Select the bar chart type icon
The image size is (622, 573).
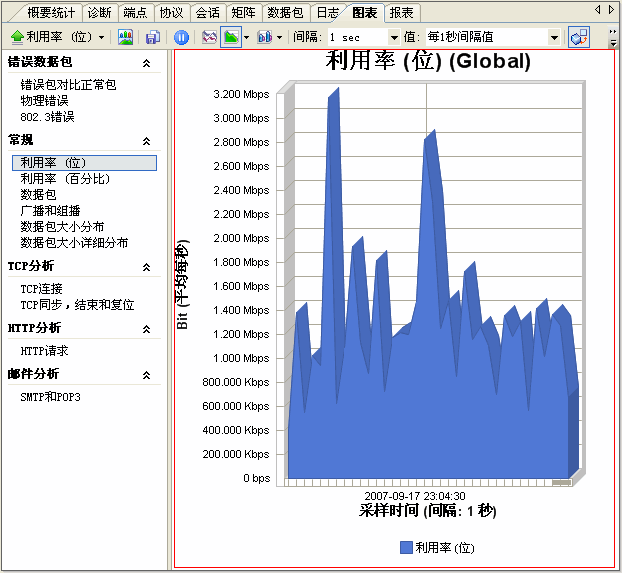tap(265, 37)
